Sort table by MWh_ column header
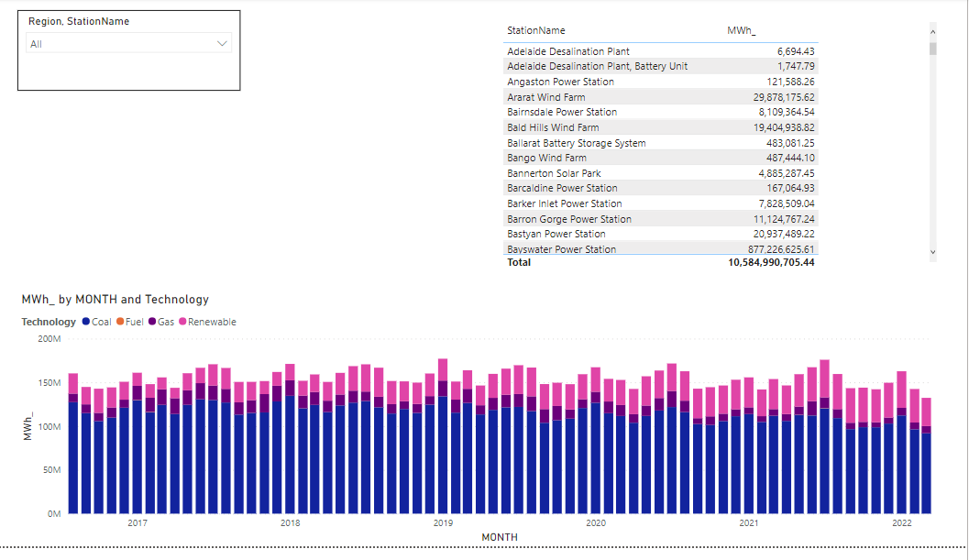The width and height of the screenshot is (969, 560). click(741, 31)
